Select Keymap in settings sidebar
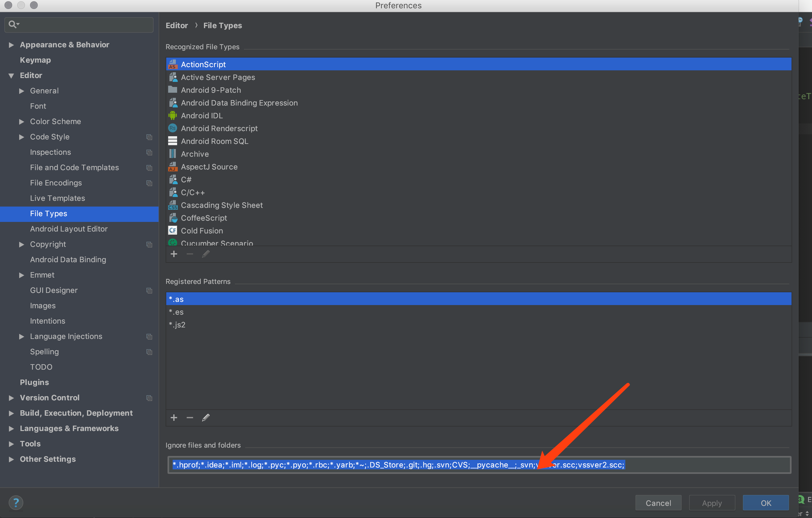This screenshot has height=518, width=812. point(35,60)
